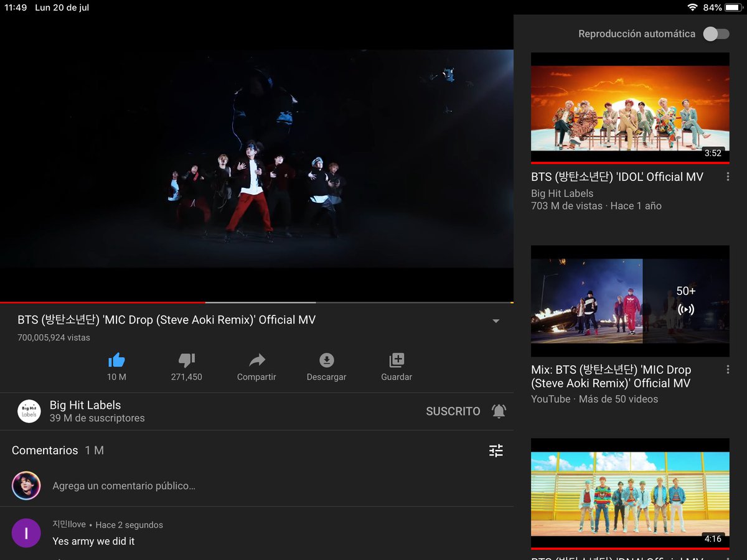The image size is (747, 560).
Task: Tap the Big Hit Labels channel avatar
Action: (29, 411)
